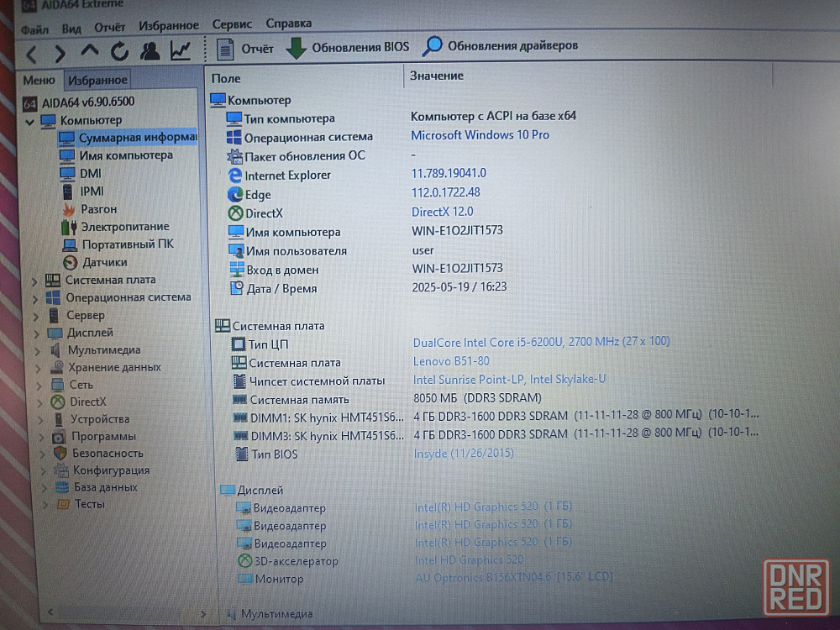840x630 pixels.
Task: Expand the Устройства tree node
Action: click(x=41, y=420)
